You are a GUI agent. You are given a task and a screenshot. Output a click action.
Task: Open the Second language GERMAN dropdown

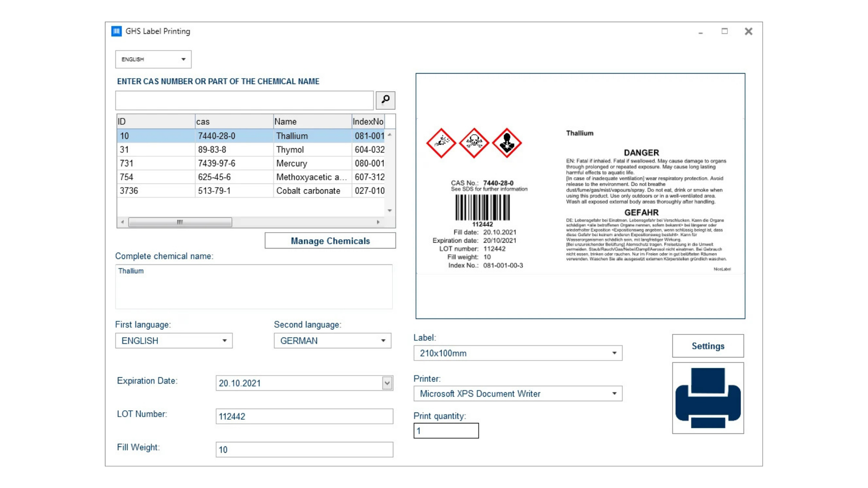333,341
